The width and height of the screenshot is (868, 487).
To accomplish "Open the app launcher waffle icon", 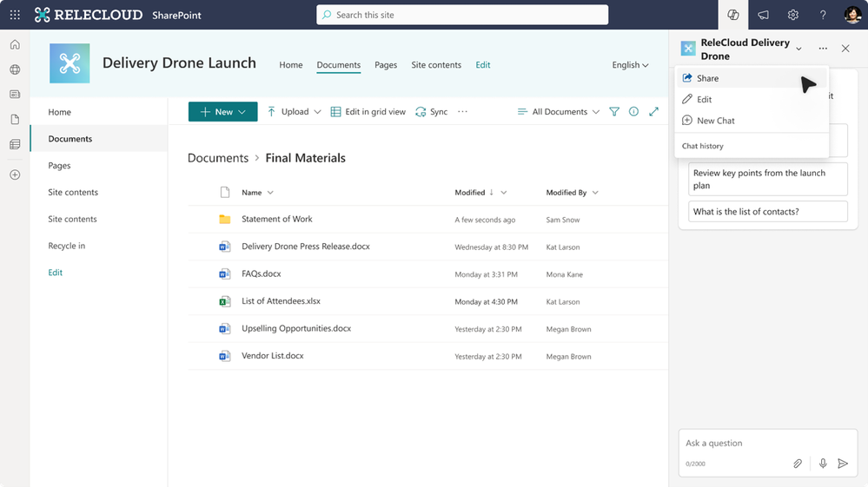I will click(15, 15).
